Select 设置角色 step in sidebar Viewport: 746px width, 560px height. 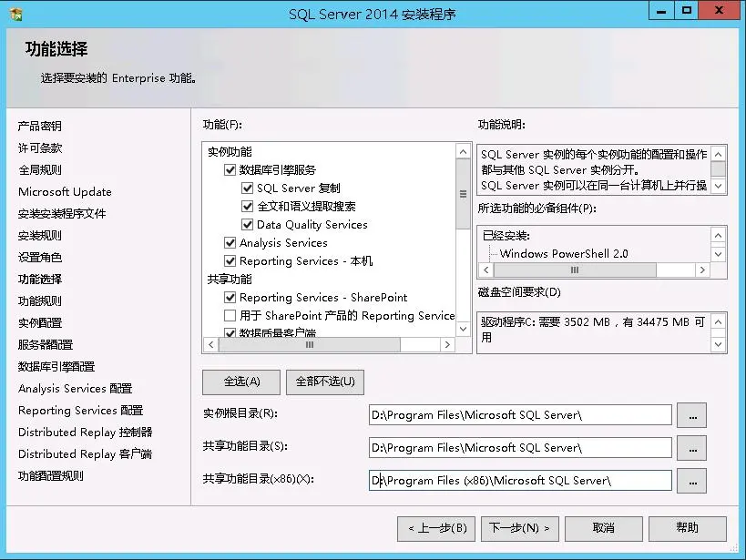pos(40,258)
